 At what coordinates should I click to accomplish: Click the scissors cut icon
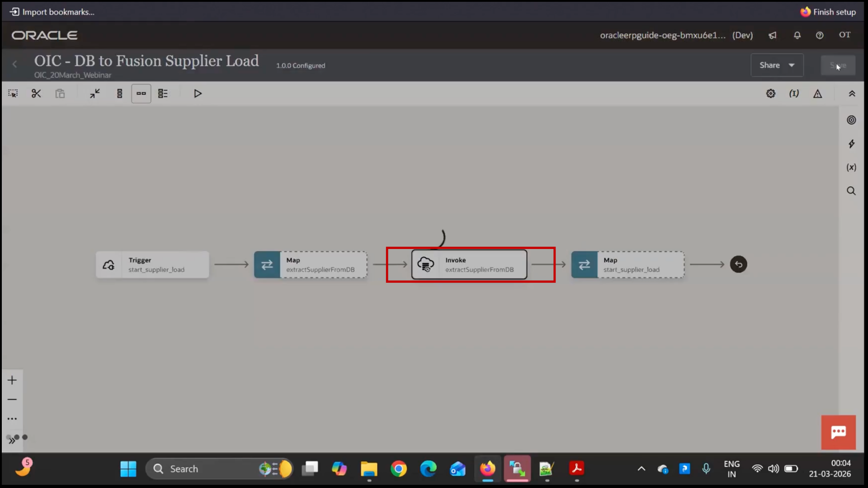click(36, 94)
